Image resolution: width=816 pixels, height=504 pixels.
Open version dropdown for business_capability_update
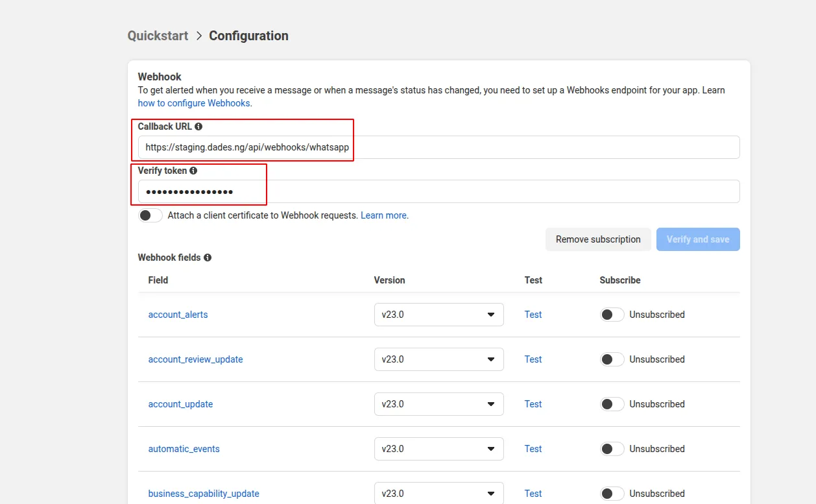click(439, 493)
